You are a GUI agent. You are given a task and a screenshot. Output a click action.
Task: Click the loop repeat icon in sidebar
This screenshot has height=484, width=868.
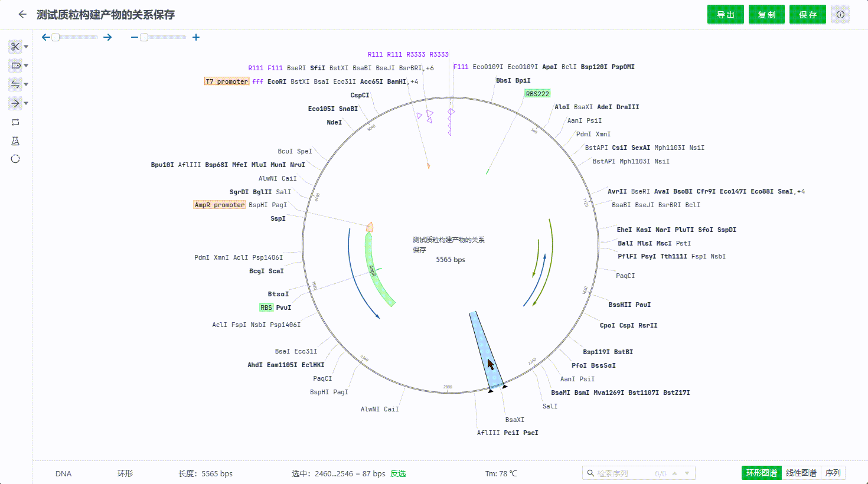point(15,122)
